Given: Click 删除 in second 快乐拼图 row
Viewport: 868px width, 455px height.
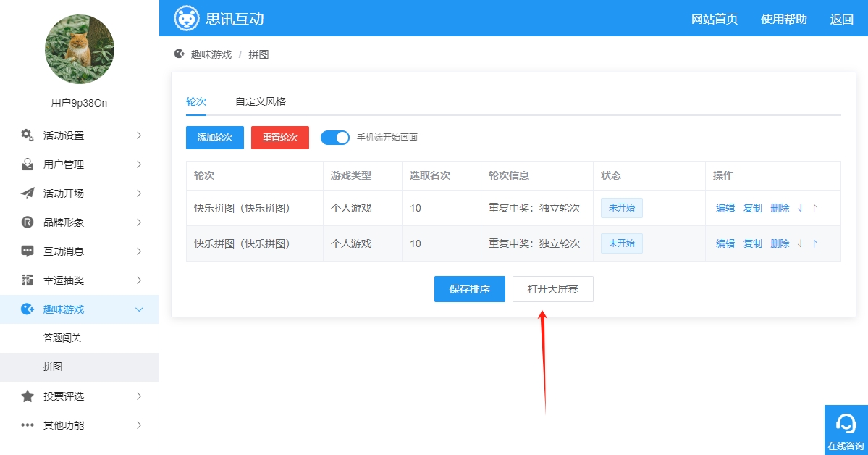Looking at the screenshot, I should tap(780, 243).
